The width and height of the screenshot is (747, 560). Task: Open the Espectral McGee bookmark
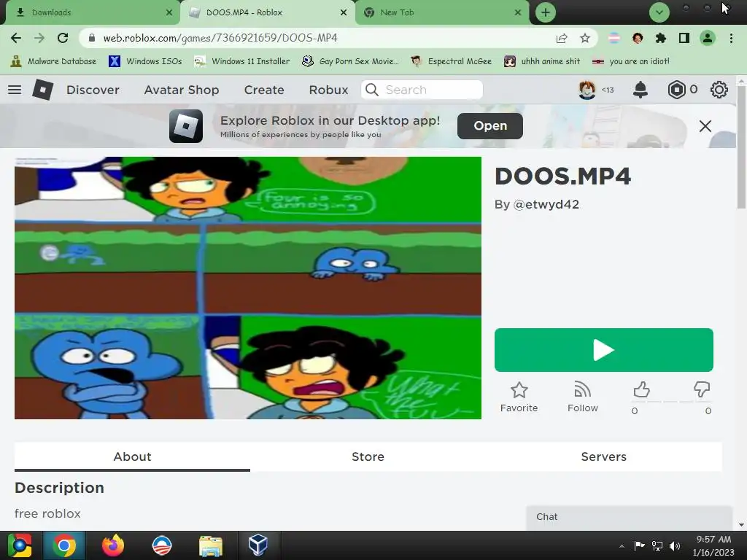pyautogui.click(x=451, y=61)
